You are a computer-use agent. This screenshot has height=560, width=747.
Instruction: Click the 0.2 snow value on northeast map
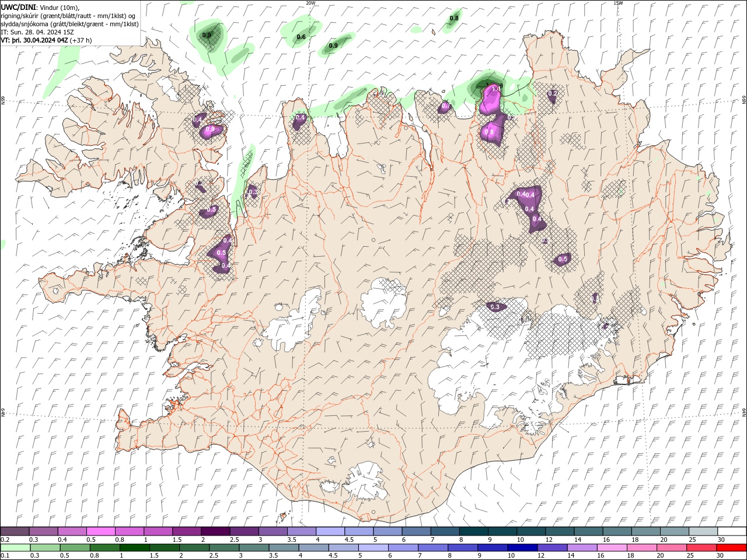tap(553, 93)
